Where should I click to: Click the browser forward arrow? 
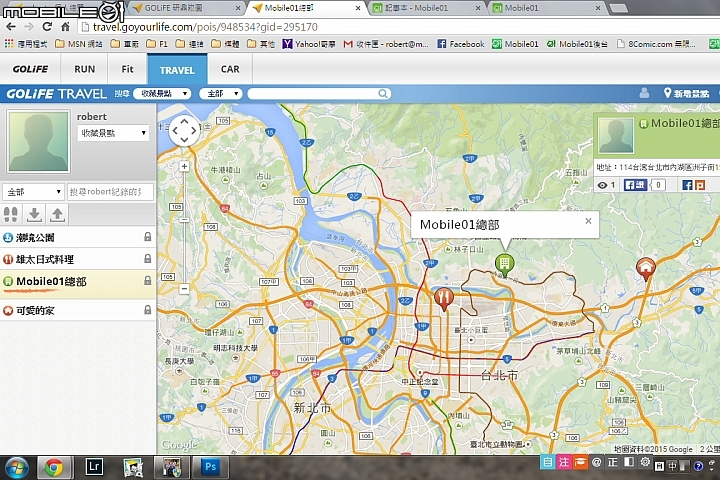[28, 27]
